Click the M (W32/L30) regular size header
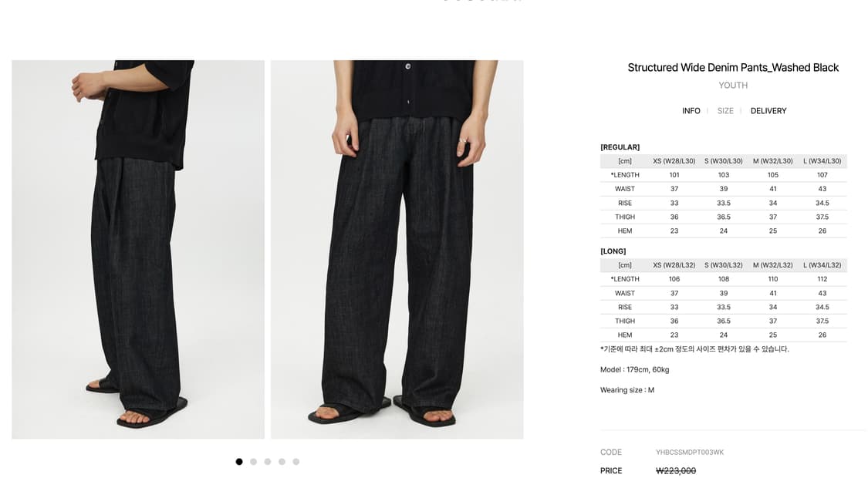Screen dimensions: 868x478 pos(773,161)
